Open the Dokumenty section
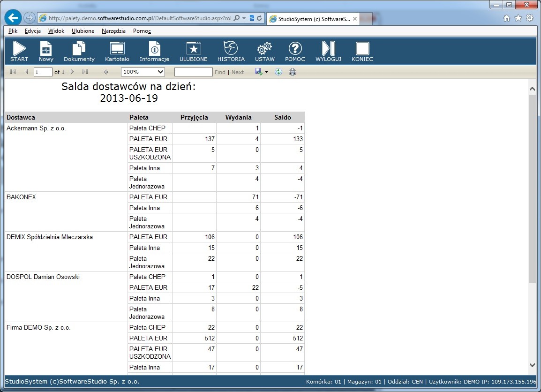The image size is (541, 392). point(79,52)
